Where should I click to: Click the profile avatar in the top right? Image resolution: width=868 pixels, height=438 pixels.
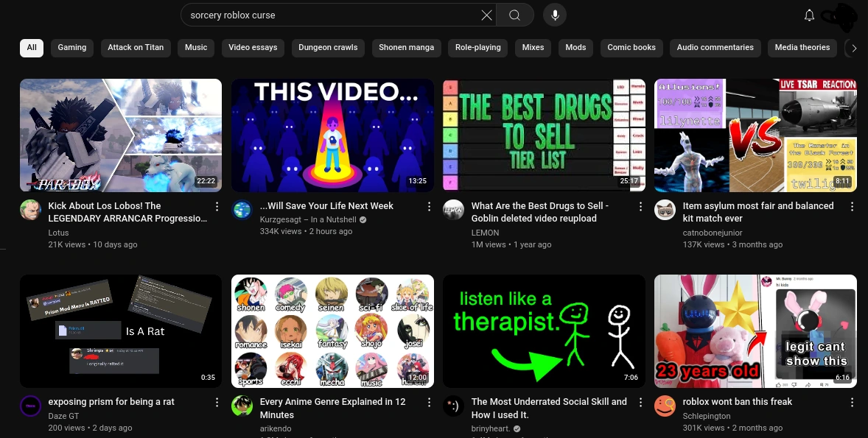840,16
